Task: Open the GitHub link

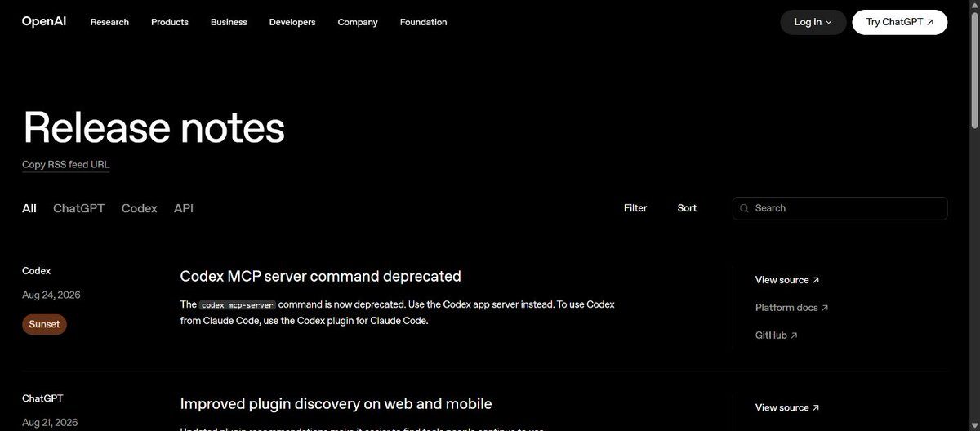Action: coord(777,335)
